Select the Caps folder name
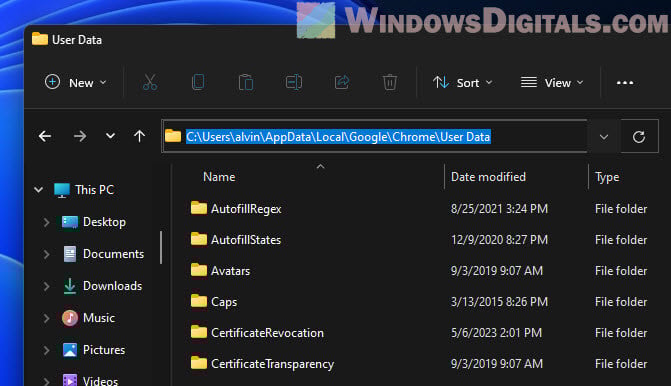The height and width of the screenshot is (386, 671). click(224, 302)
